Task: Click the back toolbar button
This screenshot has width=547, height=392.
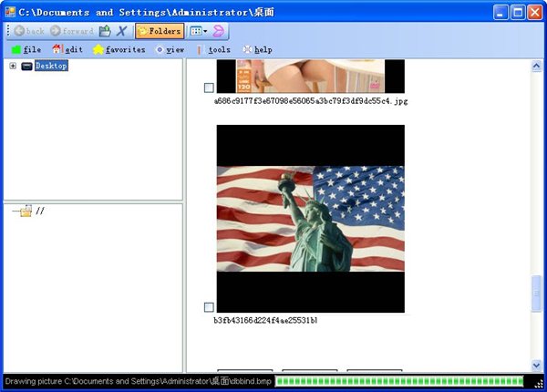Action: (x=29, y=31)
